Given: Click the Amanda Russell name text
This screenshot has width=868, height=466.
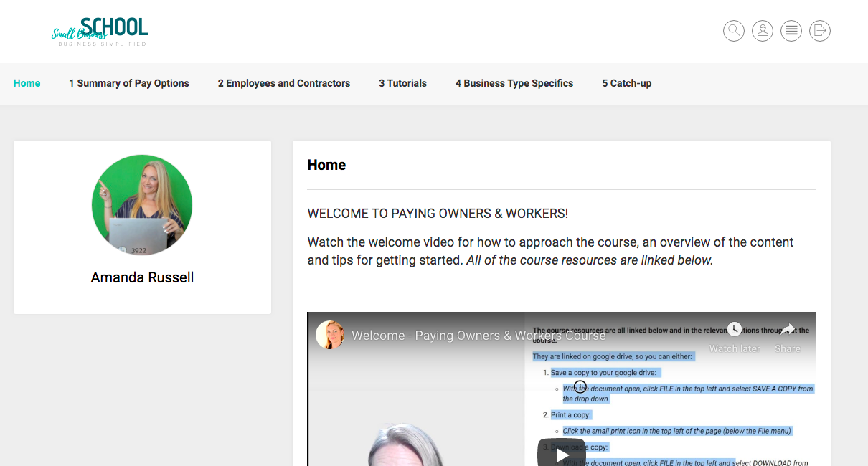Looking at the screenshot, I should (x=142, y=277).
